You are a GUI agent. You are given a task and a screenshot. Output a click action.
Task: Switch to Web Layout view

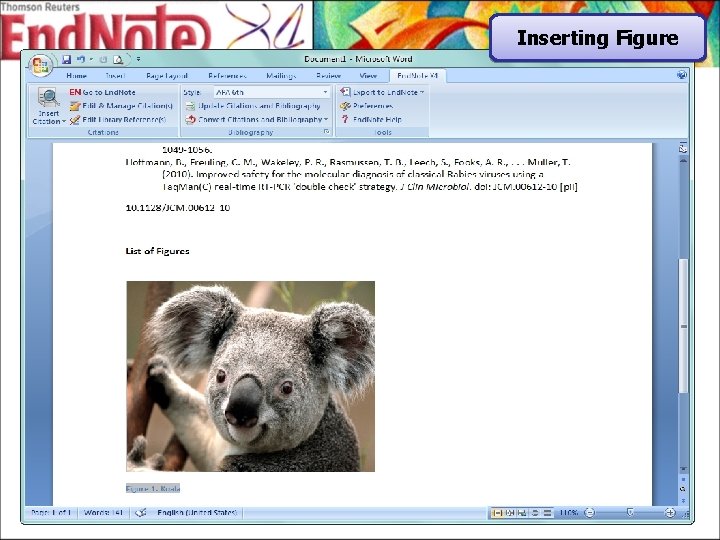click(522, 513)
